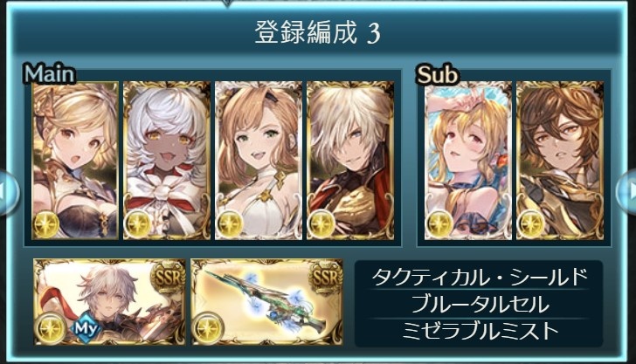Select the ブルータルセル skill entry
The height and width of the screenshot is (364, 636).
coord(479,305)
